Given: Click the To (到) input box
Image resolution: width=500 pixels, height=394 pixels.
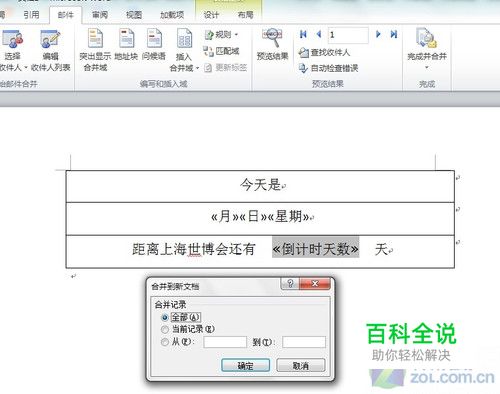Looking at the screenshot, I should point(304,342).
